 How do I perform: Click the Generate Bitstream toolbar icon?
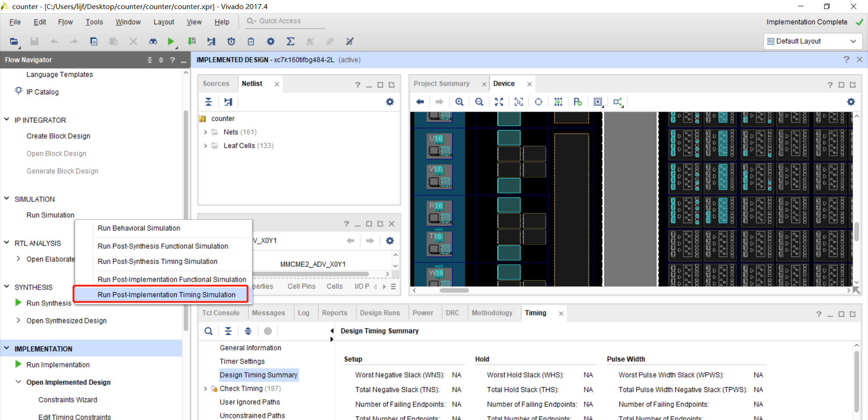click(x=192, y=42)
